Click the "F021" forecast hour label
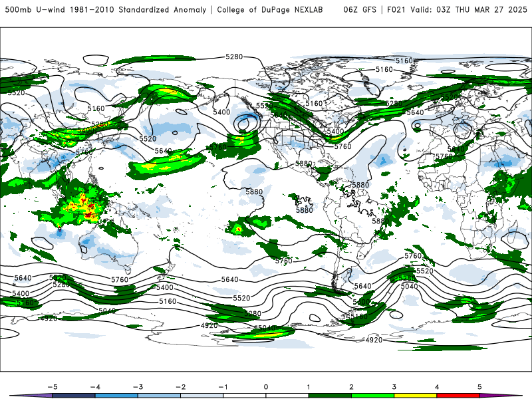The image size is (532, 399). (x=396, y=10)
